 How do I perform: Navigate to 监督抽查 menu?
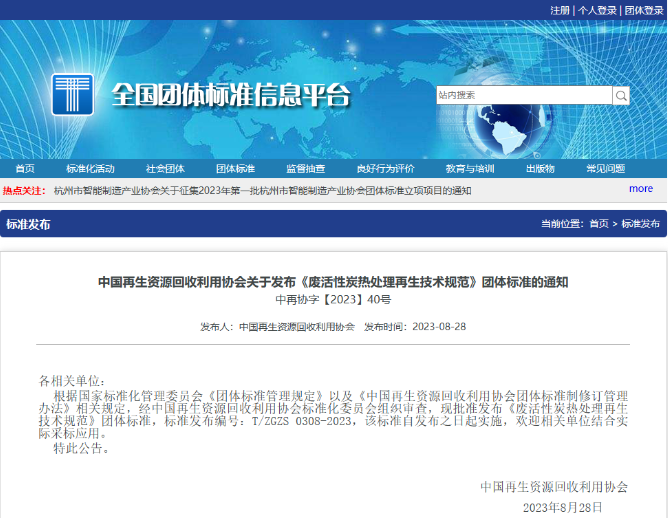305,169
